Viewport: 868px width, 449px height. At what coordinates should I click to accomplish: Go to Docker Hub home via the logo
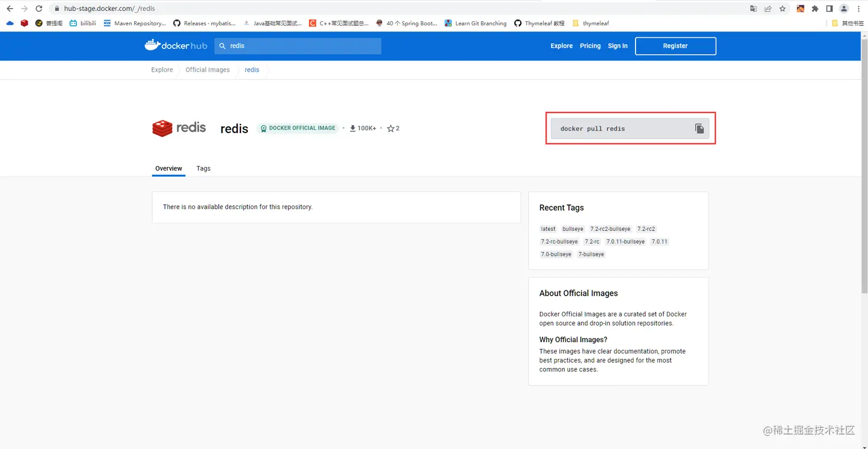176,45
